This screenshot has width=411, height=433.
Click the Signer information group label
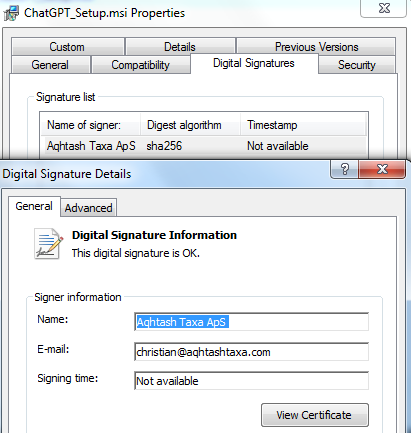pos(78,297)
